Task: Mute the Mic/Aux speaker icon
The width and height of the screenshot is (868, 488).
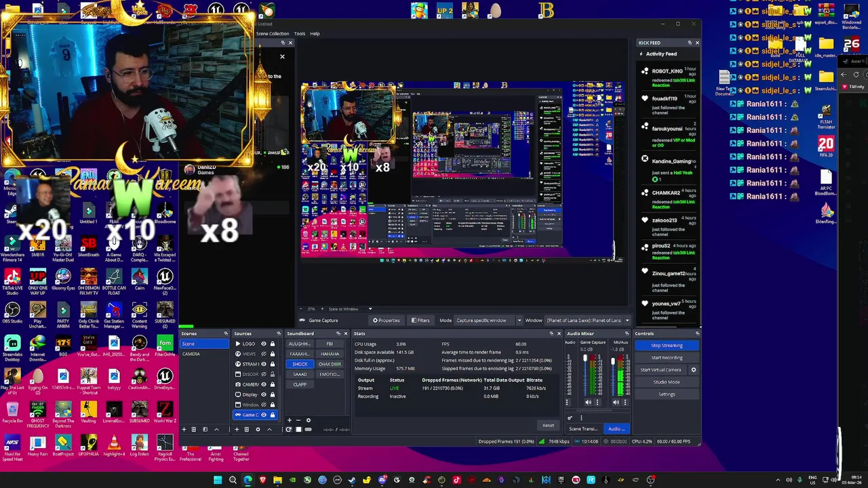Action: click(616, 403)
